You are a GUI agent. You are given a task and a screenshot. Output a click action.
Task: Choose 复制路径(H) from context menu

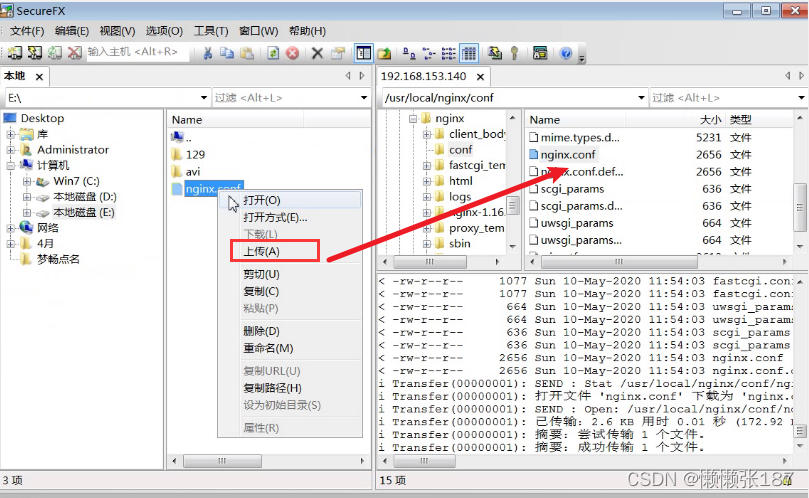click(x=290, y=388)
